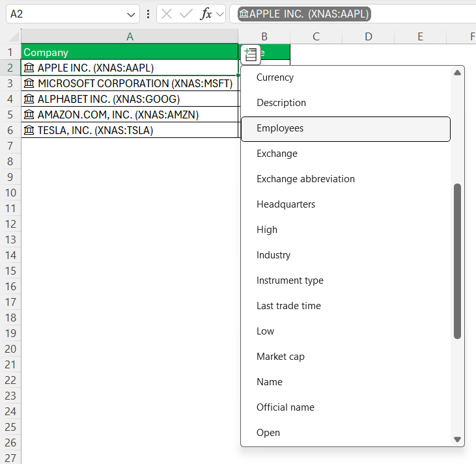Choose the Name field
Image resolution: width=476 pixels, height=464 pixels.
click(x=346, y=382)
